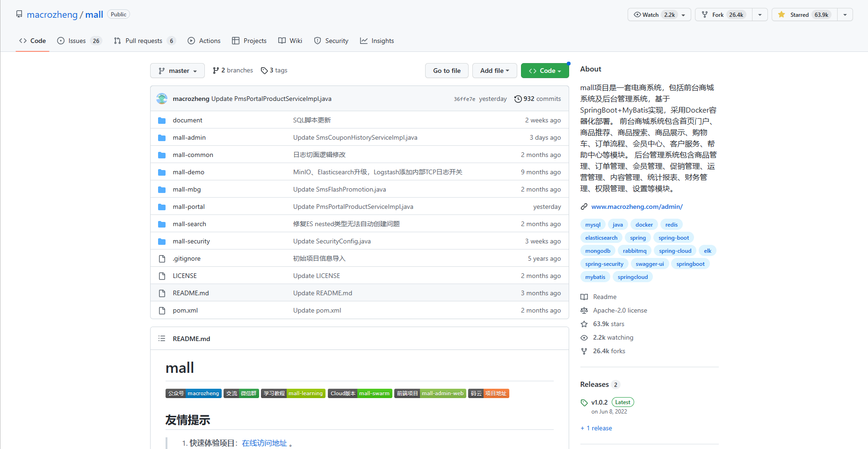Open the star lists dropdown arrow

click(x=845, y=14)
